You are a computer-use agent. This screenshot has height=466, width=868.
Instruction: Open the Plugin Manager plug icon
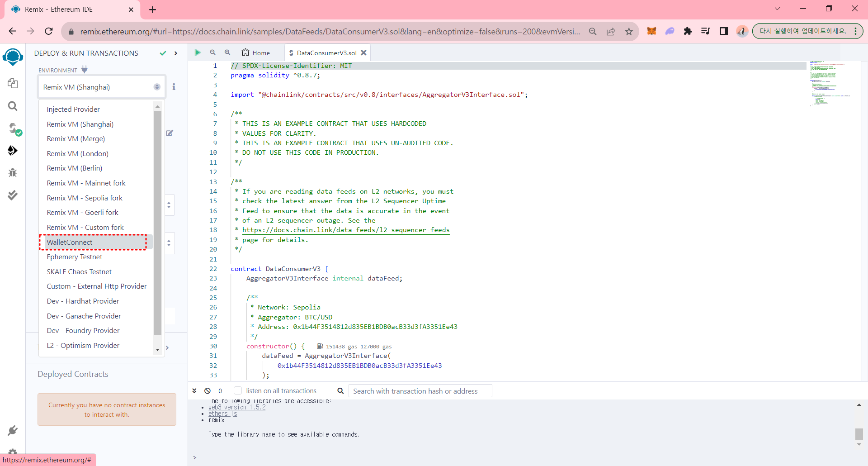click(x=13, y=430)
